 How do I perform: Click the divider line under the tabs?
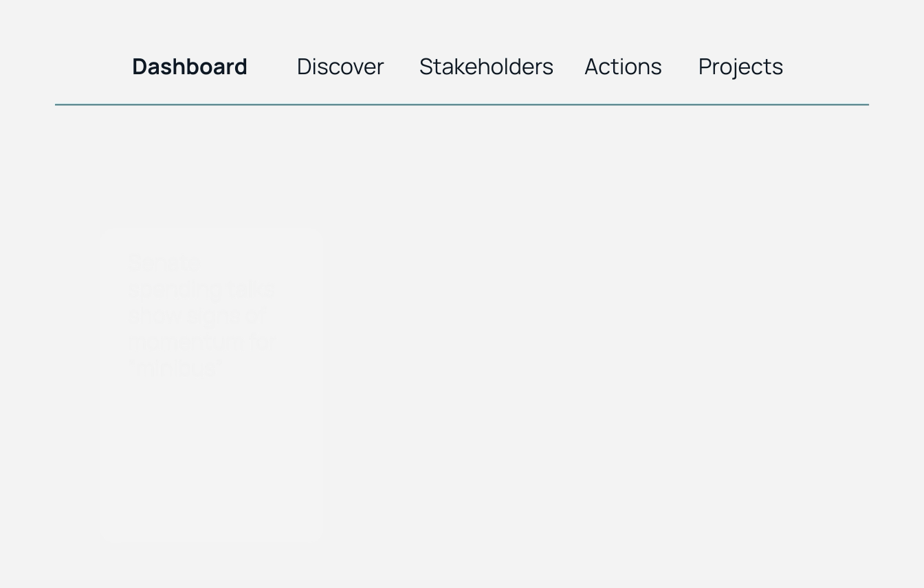(x=462, y=104)
